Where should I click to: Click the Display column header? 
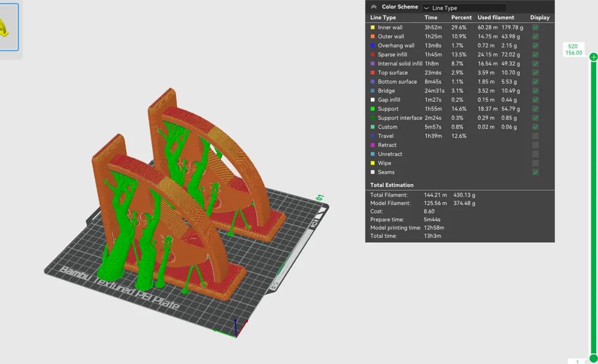(539, 17)
